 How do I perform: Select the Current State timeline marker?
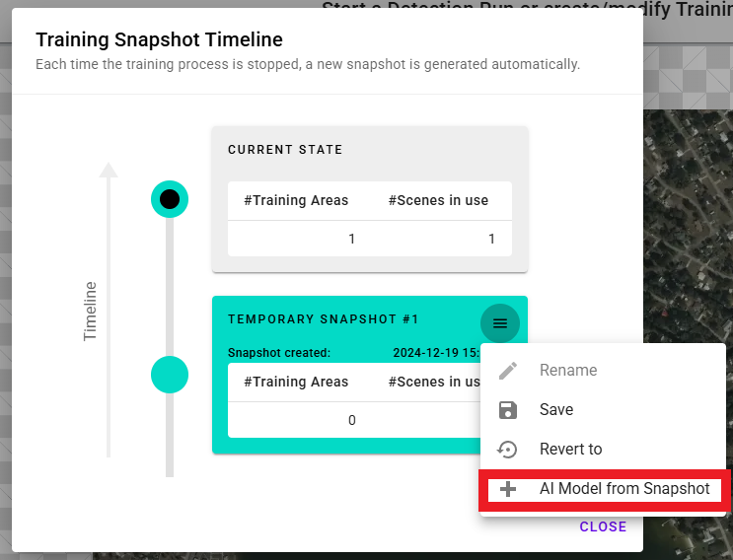coord(170,199)
